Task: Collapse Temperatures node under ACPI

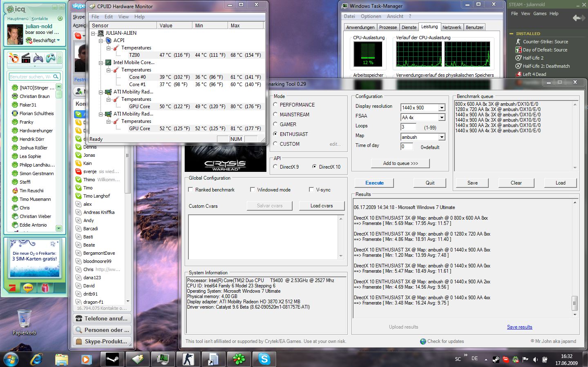Action: [109, 48]
